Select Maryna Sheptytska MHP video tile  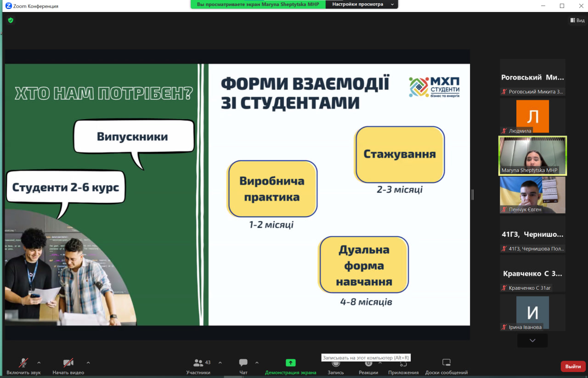533,155
